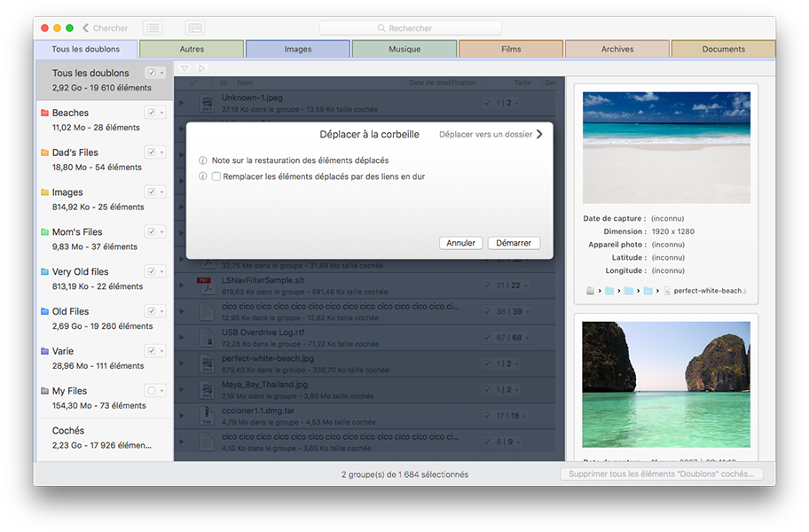This screenshot has height=532, width=809.
Task: Click the white beach preview thumbnail
Action: click(666, 147)
